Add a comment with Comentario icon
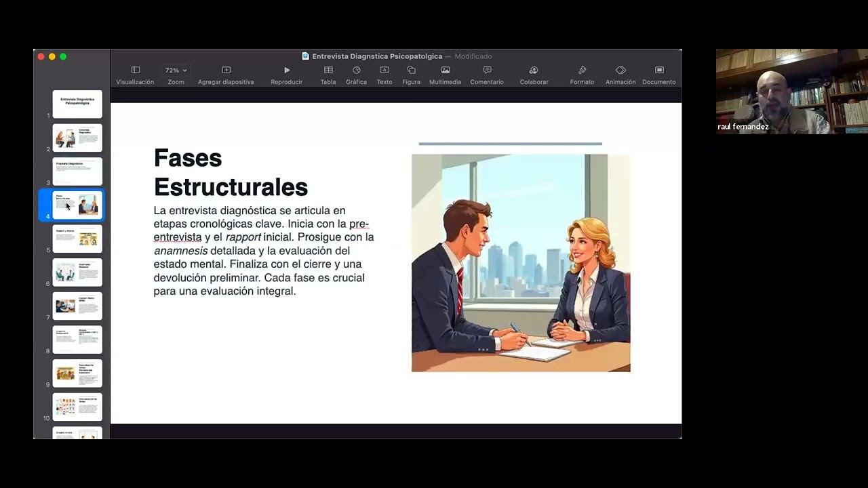This screenshot has width=868, height=488. coord(487,70)
